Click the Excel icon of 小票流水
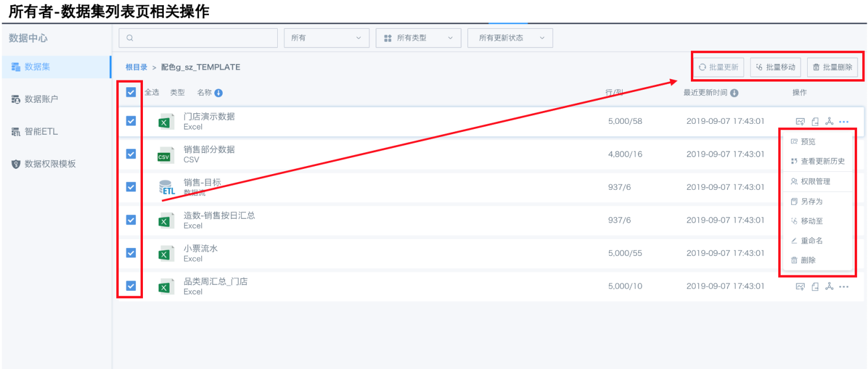868x369 pixels. point(166,253)
